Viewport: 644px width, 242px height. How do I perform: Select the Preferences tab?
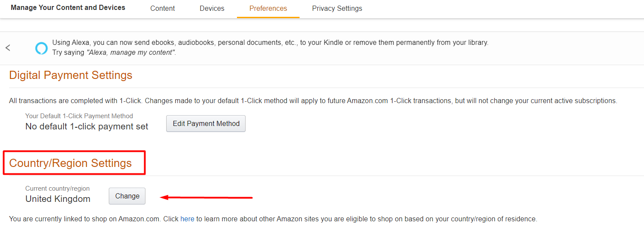[268, 8]
